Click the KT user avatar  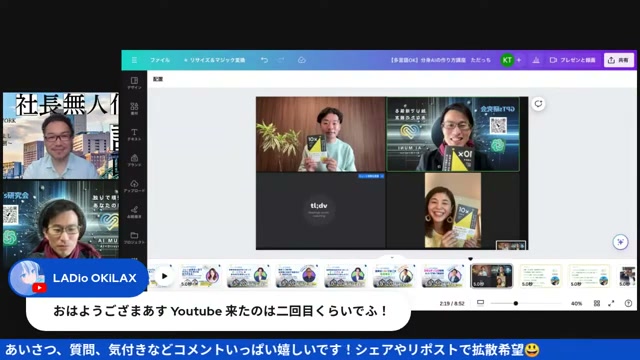point(507,60)
